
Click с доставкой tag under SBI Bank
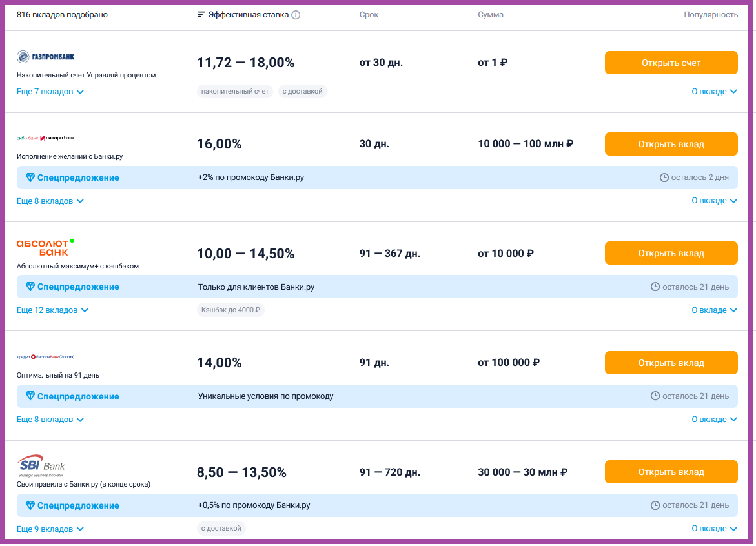click(x=221, y=528)
